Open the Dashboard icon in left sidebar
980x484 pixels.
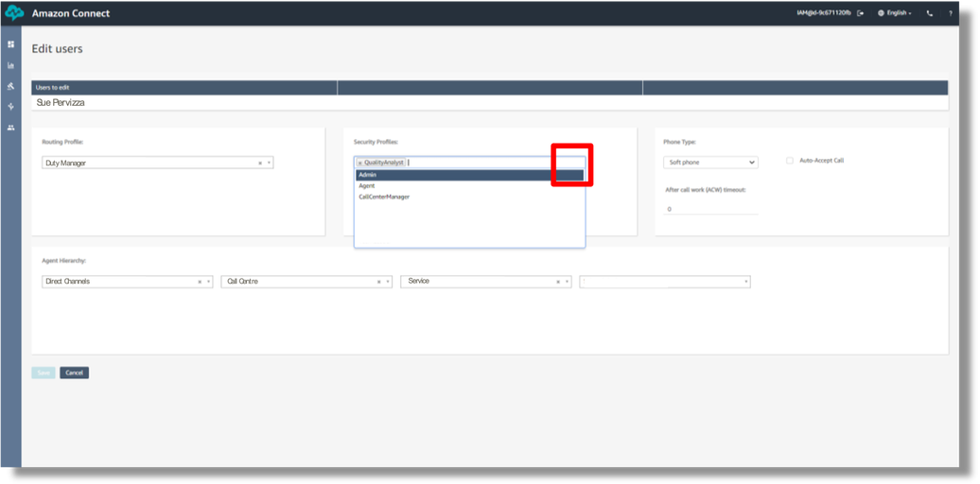click(10, 44)
